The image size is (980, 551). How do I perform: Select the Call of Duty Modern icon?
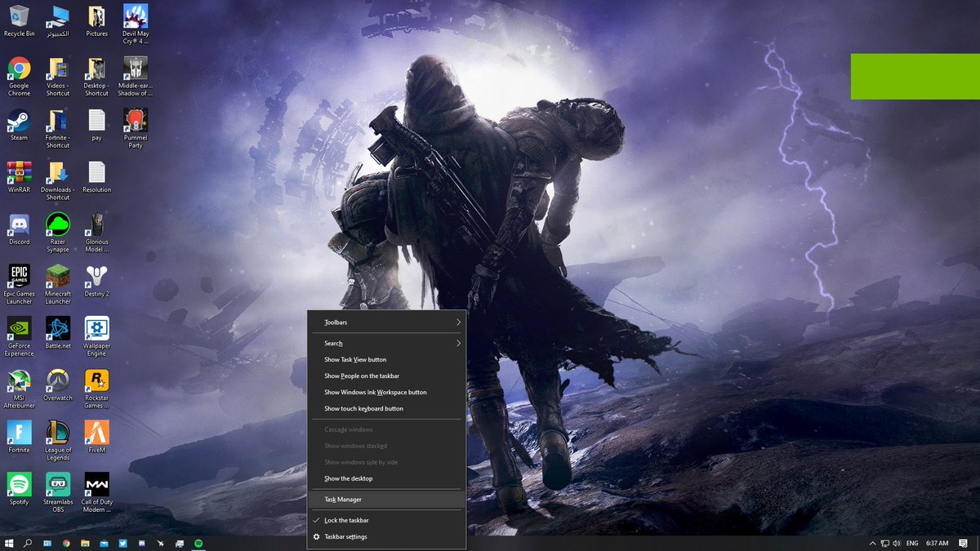(x=96, y=493)
